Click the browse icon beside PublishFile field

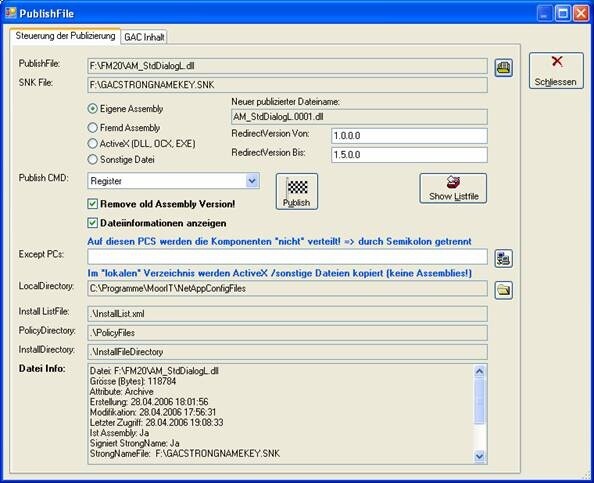[503, 68]
